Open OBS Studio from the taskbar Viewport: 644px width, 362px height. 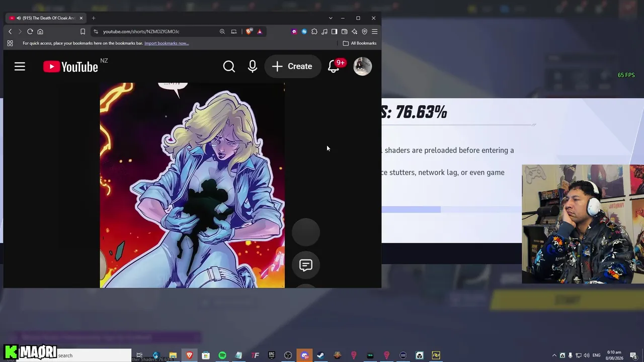288,355
